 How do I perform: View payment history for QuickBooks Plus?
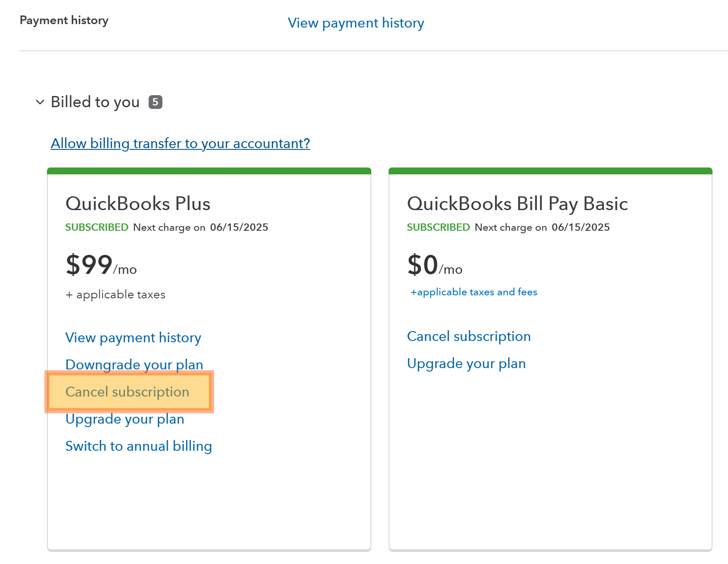tap(133, 338)
